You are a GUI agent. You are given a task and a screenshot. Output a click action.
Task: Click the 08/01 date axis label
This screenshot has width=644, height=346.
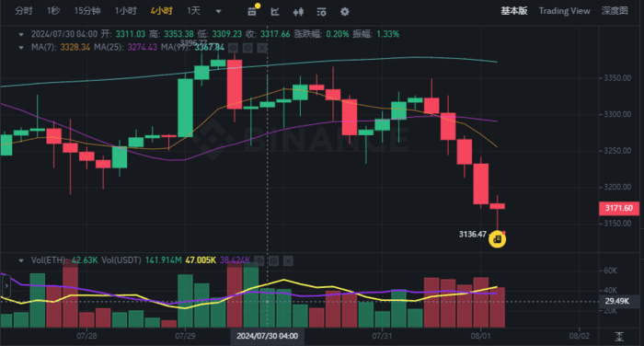click(x=480, y=336)
